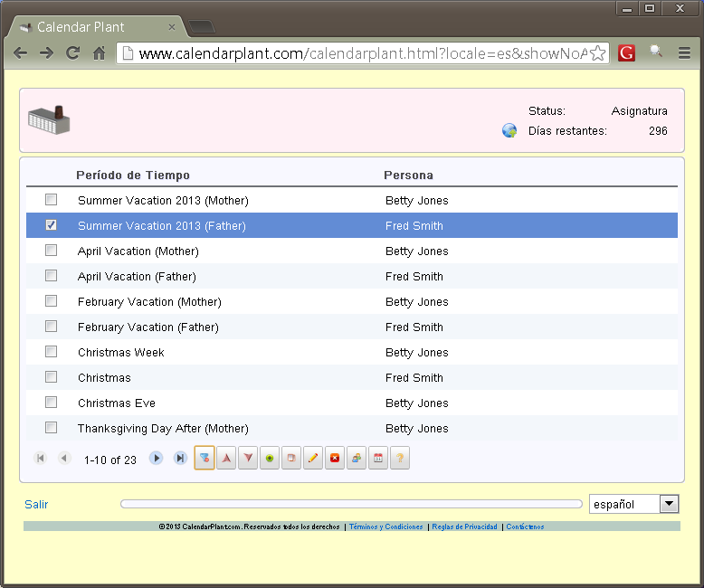The image size is (704, 588).
Task: Click the red up arrow button
Action: tap(226, 459)
